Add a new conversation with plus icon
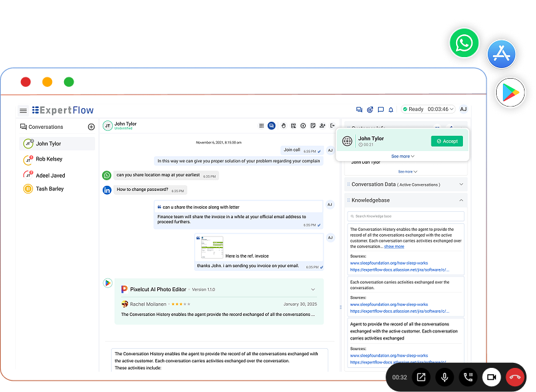The image size is (536, 392). pyautogui.click(x=91, y=127)
